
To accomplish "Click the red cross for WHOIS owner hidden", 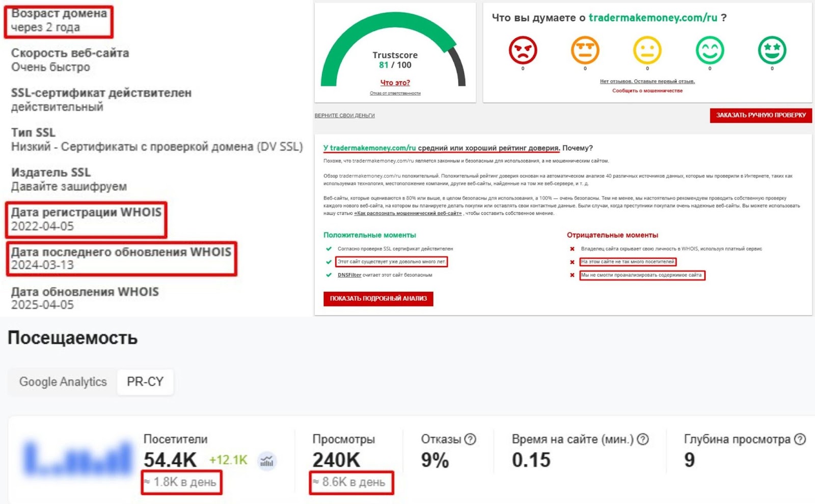I will 572,249.
